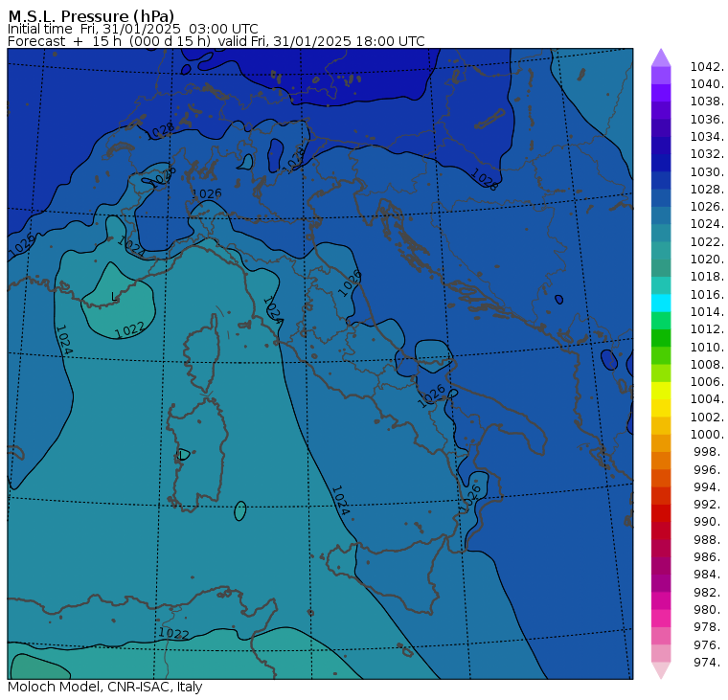728x700 pixels.
Task: Click the 1006. legend value
Action: (707, 381)
